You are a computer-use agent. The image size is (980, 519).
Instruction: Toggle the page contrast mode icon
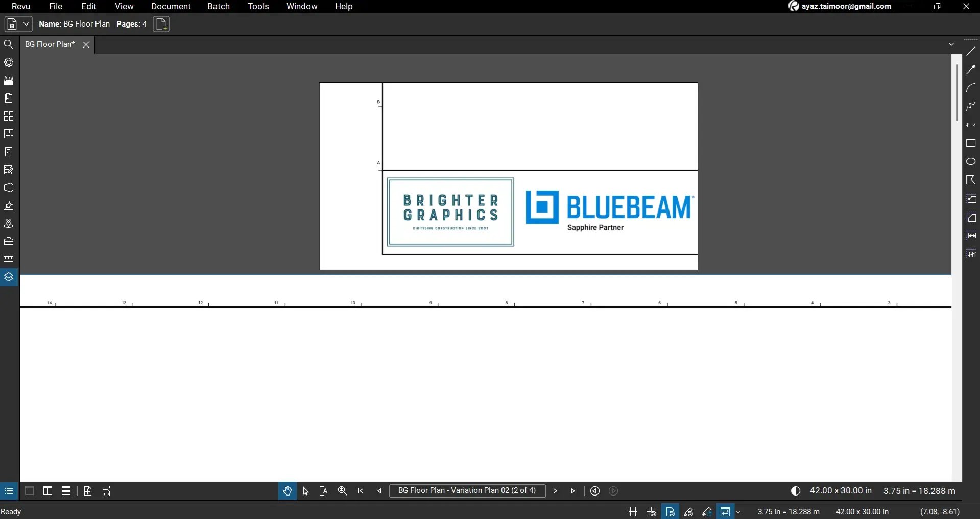click(795, 491)
